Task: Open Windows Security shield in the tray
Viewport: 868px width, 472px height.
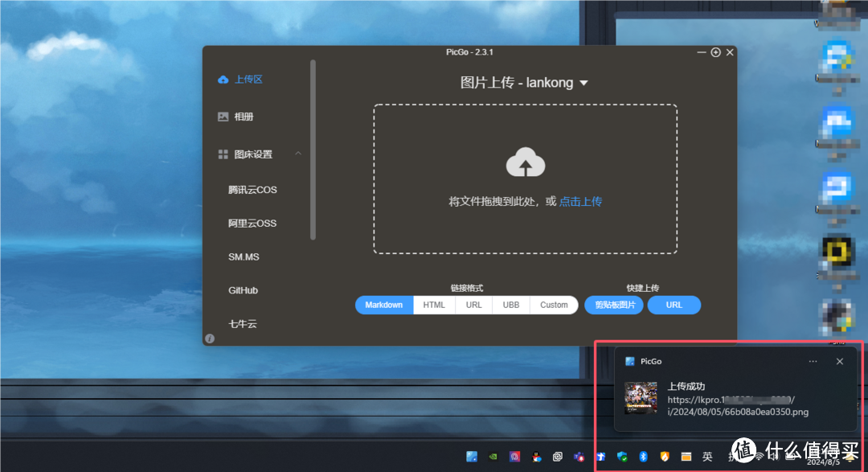Action: tap(621, 457)
